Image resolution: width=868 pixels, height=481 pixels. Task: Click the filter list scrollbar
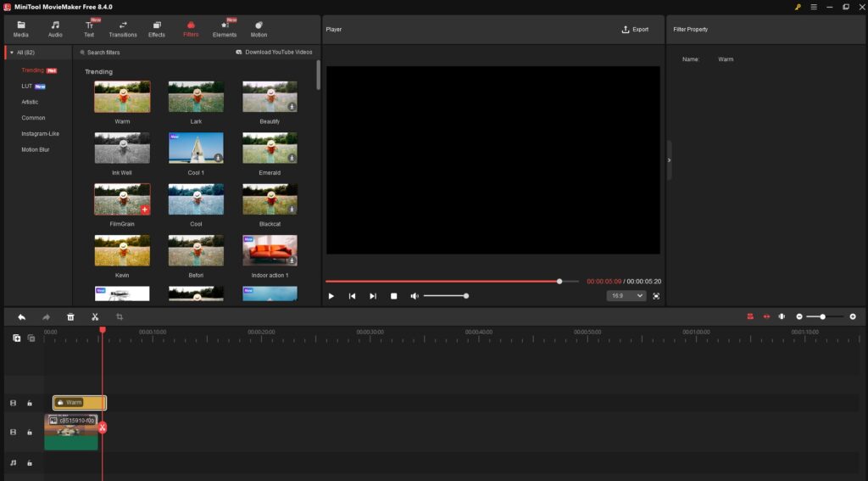point(319,75)
